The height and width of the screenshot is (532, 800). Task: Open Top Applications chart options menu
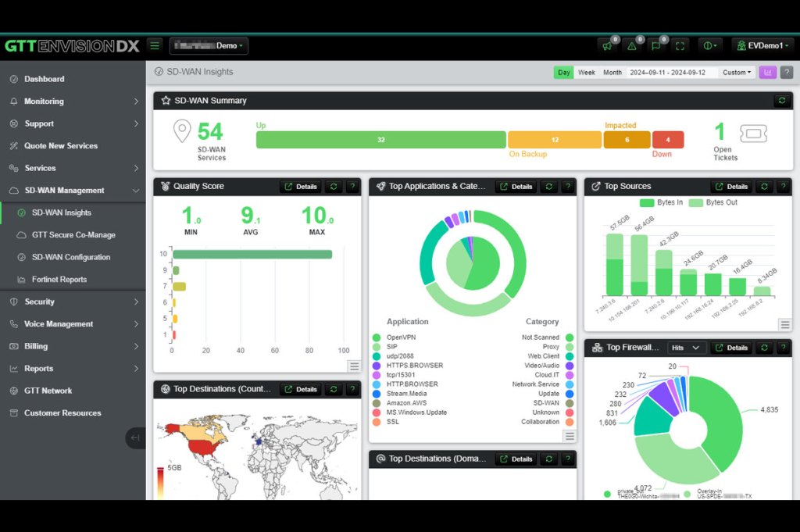(x=570, y=436)
